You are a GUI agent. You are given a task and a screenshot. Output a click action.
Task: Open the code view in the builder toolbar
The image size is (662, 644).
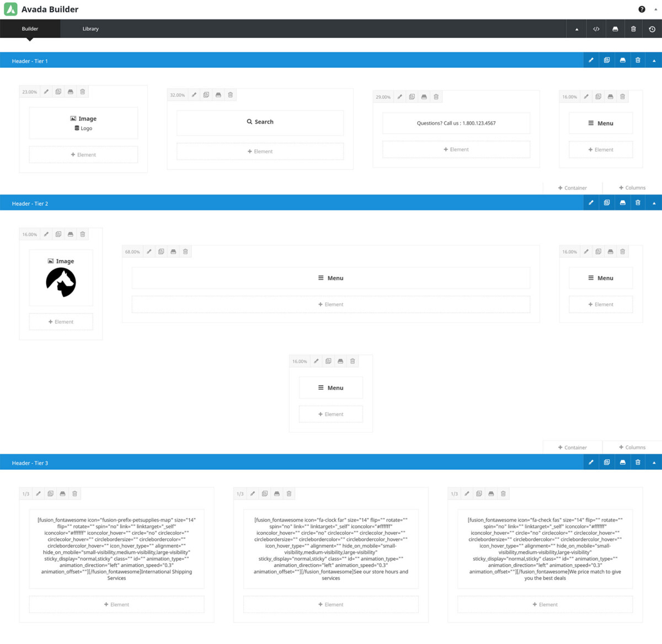tap(596, 29)
